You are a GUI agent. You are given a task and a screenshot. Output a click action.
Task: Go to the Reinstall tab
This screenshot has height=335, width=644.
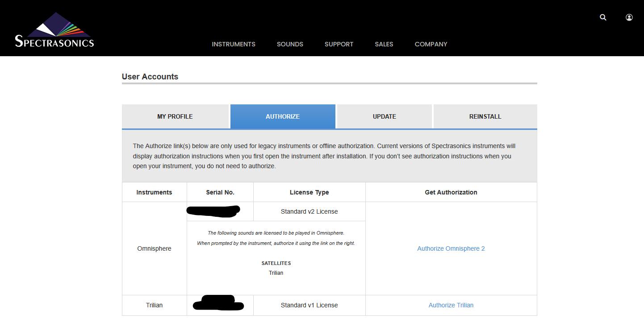point(485,116)
